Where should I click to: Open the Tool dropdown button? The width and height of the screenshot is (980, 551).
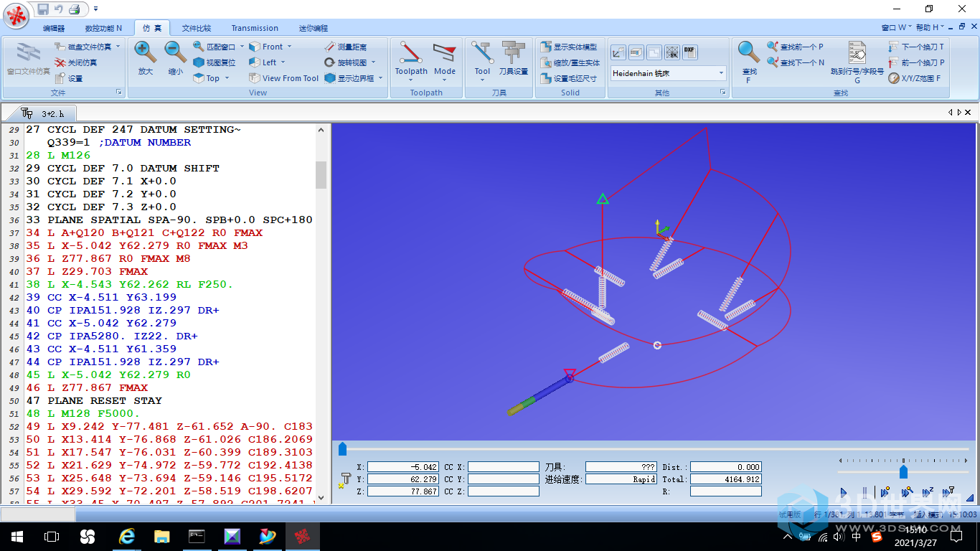click(482, 60)
